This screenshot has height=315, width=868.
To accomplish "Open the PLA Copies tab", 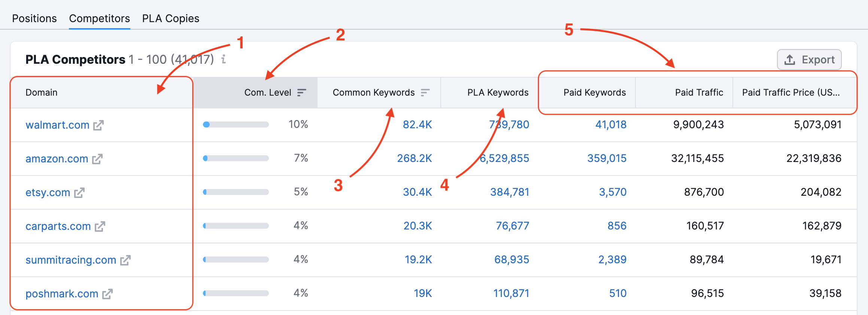I will pos(171,18).
